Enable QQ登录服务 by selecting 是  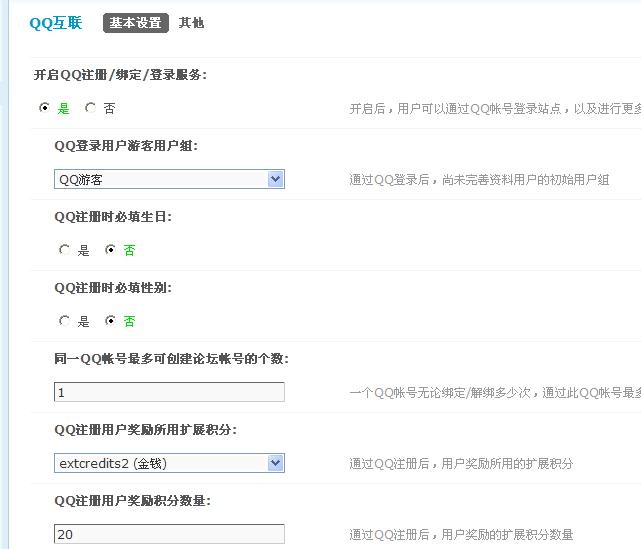(x=45, y=108)
